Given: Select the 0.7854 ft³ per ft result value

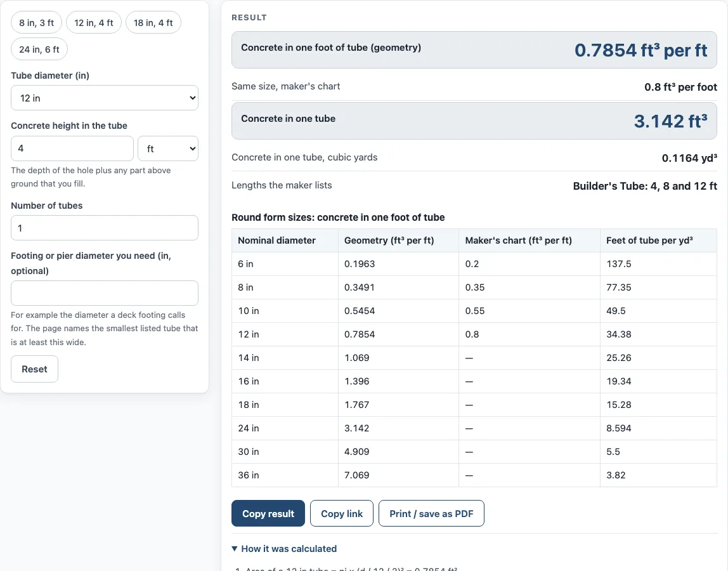Looking at the screenshot, I should [640, 50].
